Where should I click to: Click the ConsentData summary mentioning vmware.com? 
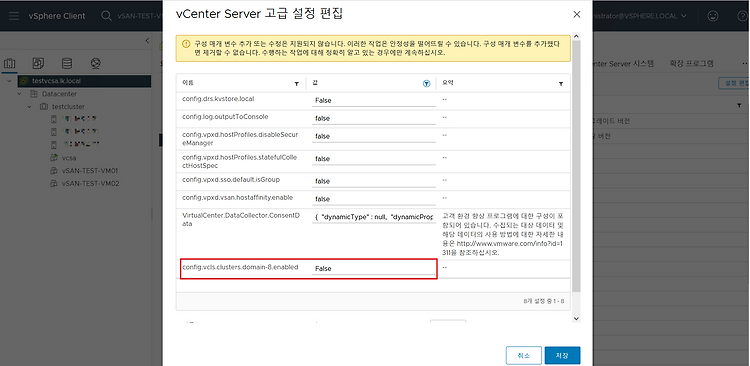[504, 234]
